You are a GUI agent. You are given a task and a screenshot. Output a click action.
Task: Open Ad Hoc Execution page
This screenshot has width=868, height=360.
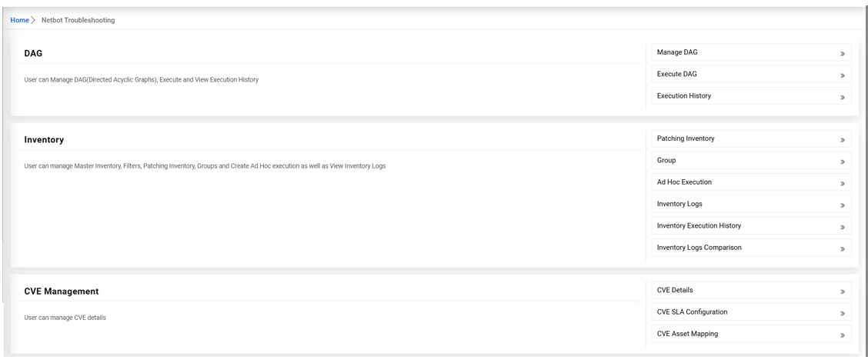(684, 182)
